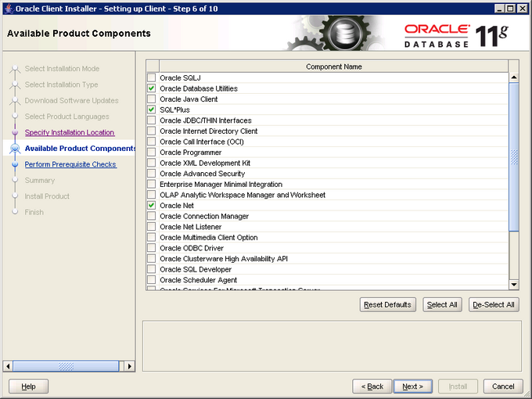Check the Oracle ODBC Driver checkbox

pos(151,248)
